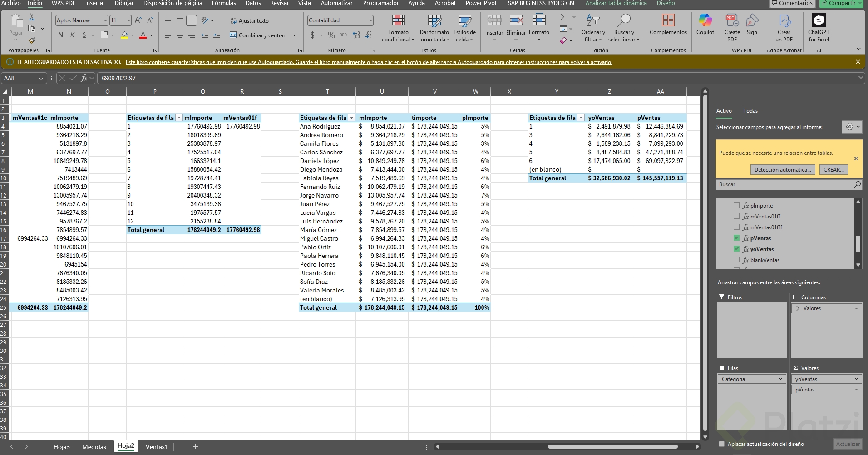The height and width of the screenshot is (455, 868).
Task: Open the Contabilidad number format dropdown
Action: [x=370, y=20]
